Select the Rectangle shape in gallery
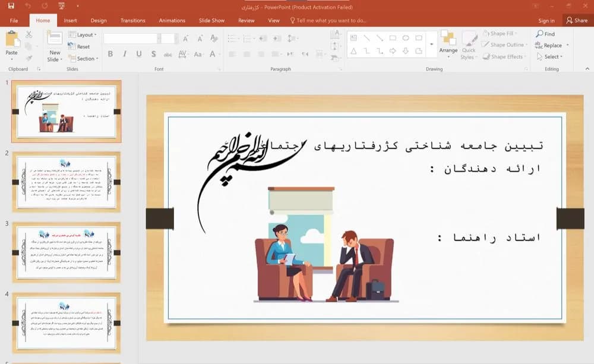The width and height of the screenshot is (594, 364). click(x=393, y=38)
